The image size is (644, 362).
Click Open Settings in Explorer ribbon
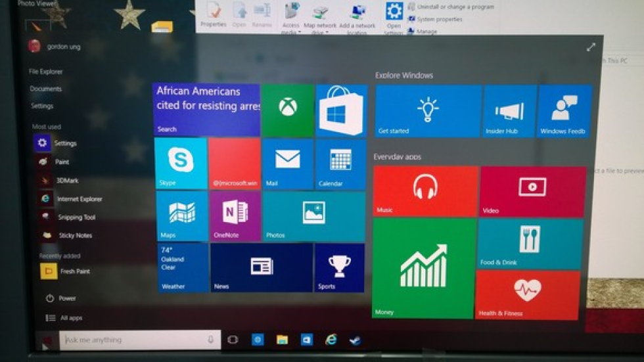coord(394,17)
